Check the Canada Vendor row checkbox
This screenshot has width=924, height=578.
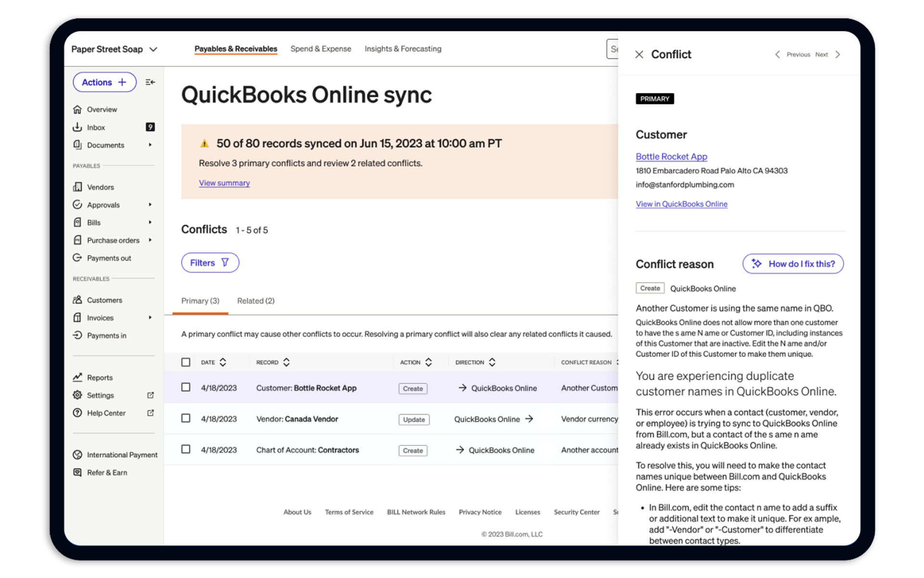[186, 418]
